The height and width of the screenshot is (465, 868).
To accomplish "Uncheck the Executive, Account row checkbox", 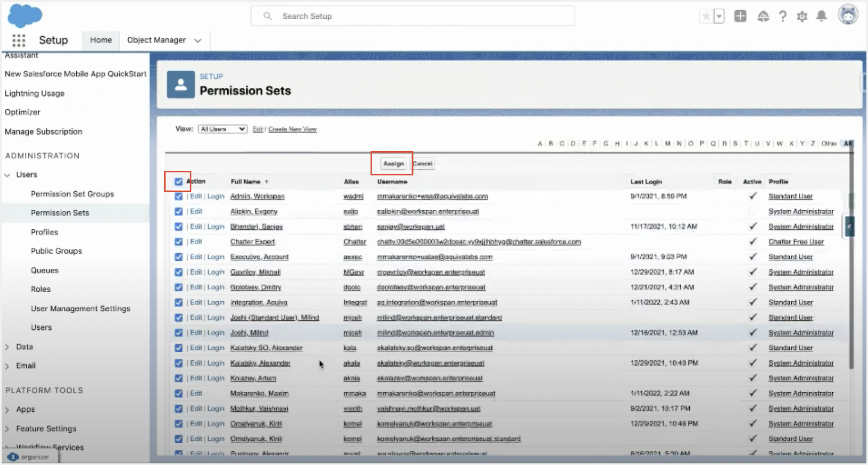I will [x=179, y=257].
